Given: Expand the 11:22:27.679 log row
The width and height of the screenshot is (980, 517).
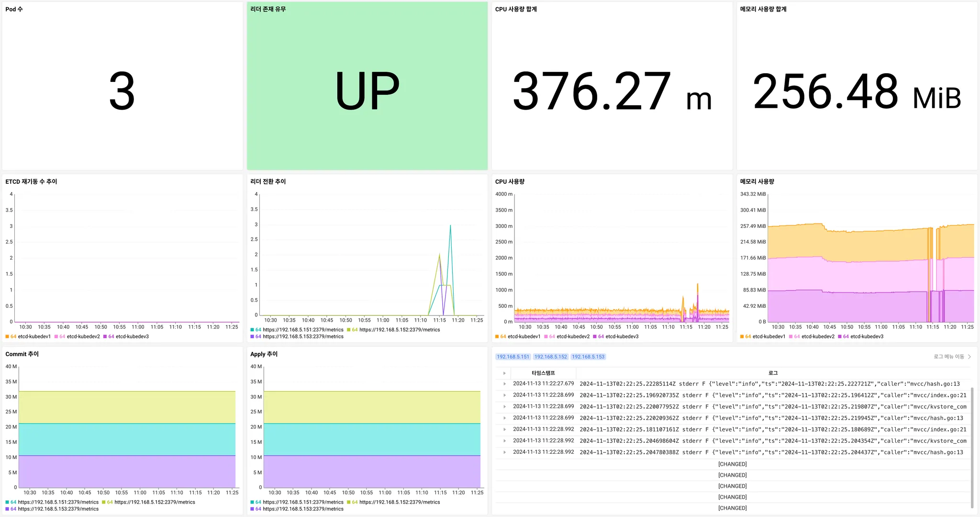Looking at the screenshot, I should pyautogui.click(x=504, y=384).
